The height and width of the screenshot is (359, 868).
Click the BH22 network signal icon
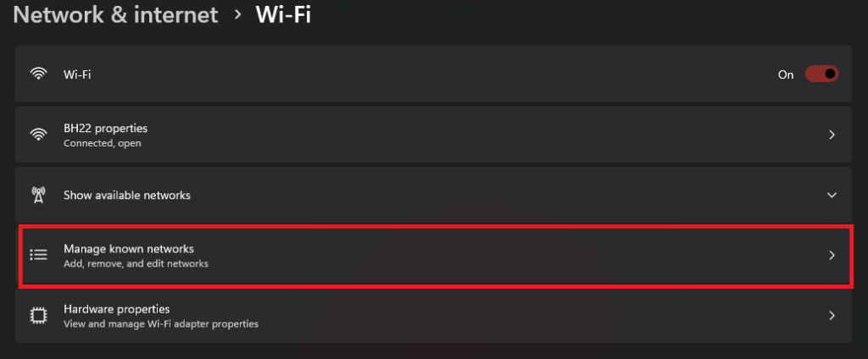38,135
